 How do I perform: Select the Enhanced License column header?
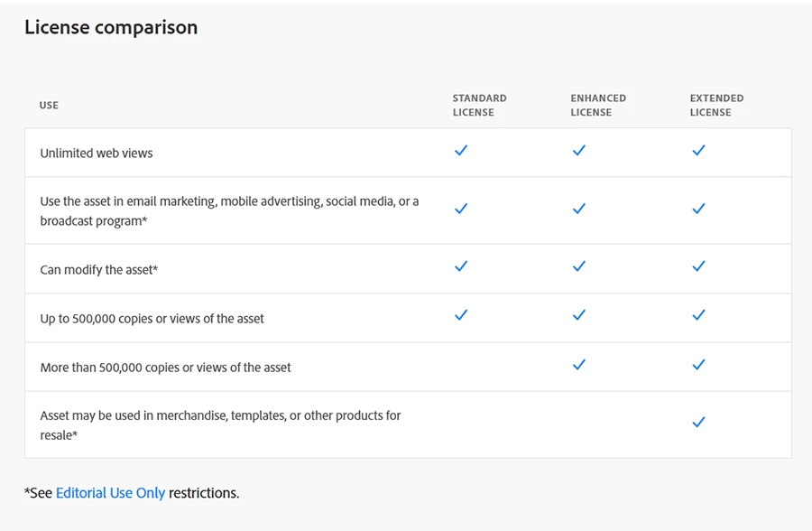pos(597,105)
